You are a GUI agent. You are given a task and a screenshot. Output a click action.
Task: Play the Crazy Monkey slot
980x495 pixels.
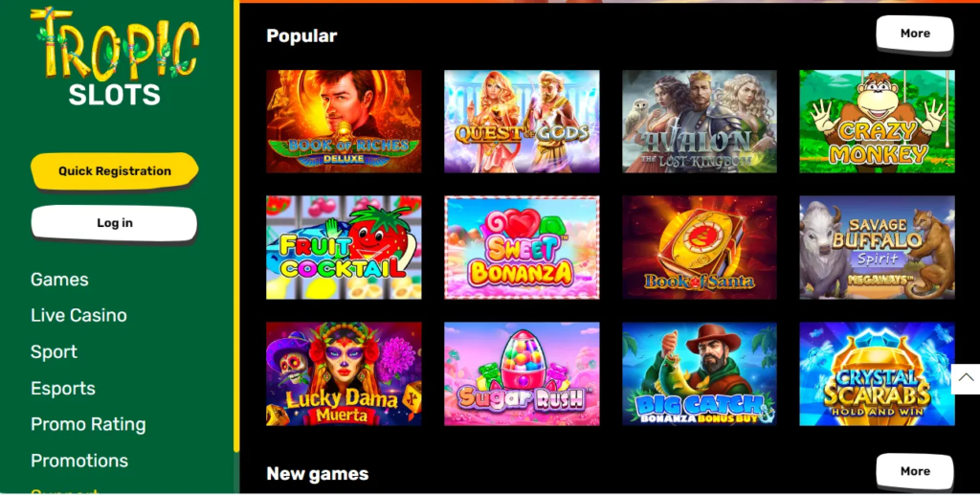pos(877,122)
